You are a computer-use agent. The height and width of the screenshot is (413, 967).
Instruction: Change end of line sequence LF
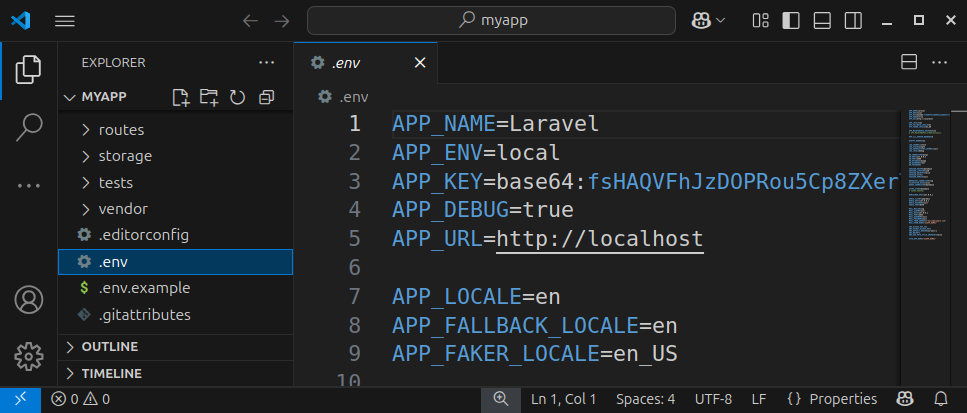point(759,399)
